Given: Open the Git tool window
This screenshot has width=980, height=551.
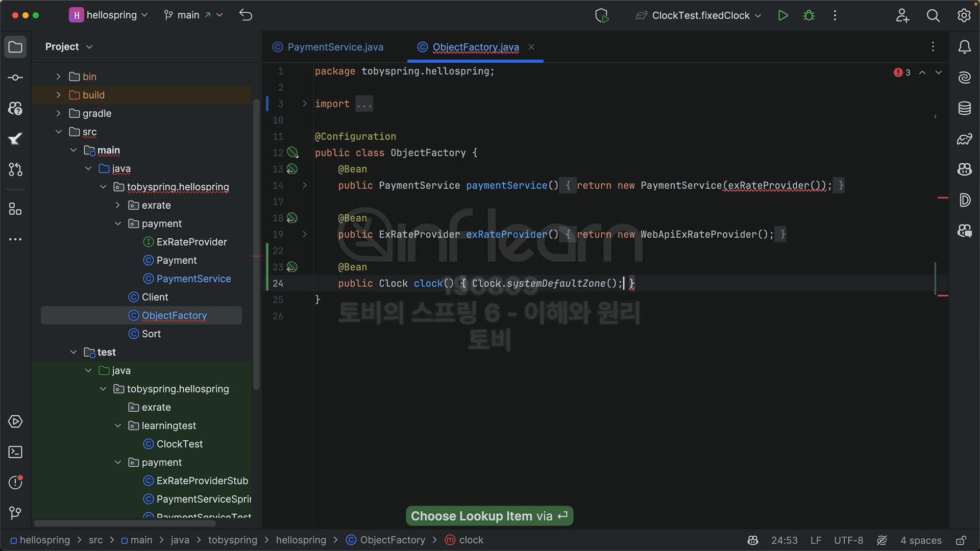Looking at the screenshot, I should (15, 513).
